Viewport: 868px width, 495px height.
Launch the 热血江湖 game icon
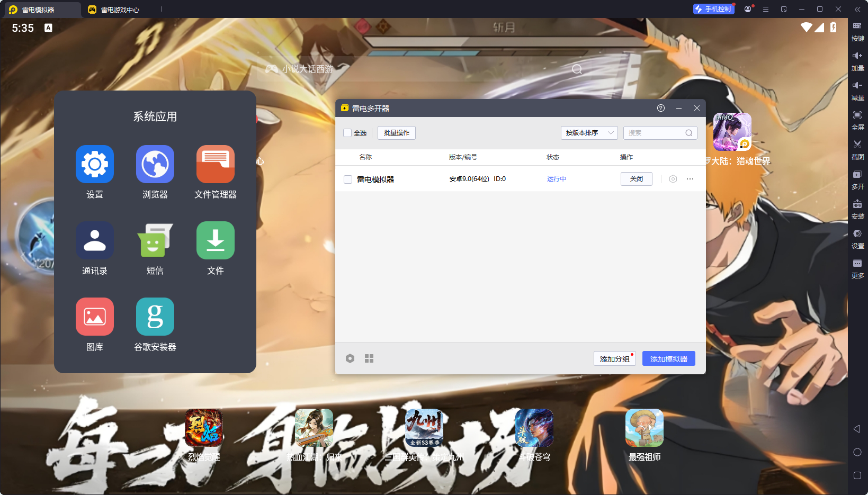pyautogui.click(x=314, y=428)
